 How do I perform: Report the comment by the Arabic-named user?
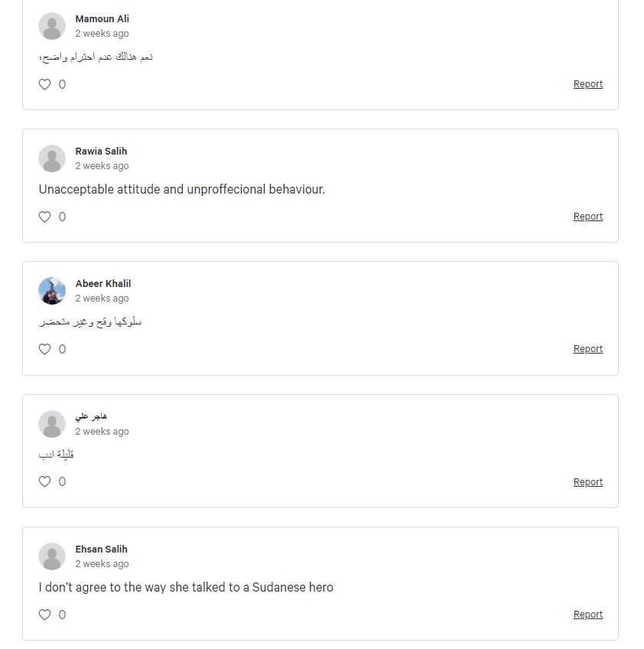[587, 482]
